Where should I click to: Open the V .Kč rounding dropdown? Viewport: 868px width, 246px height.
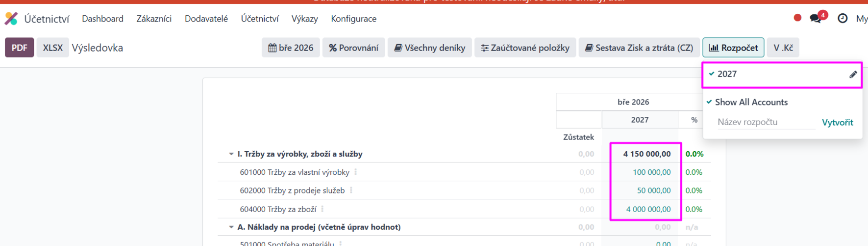(783, 48)
